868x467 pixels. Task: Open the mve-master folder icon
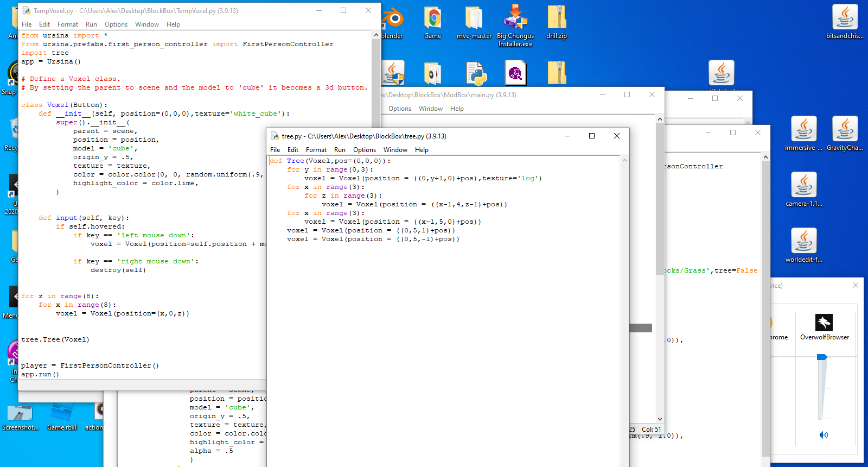pyautogui.click(x=474, y=22)
